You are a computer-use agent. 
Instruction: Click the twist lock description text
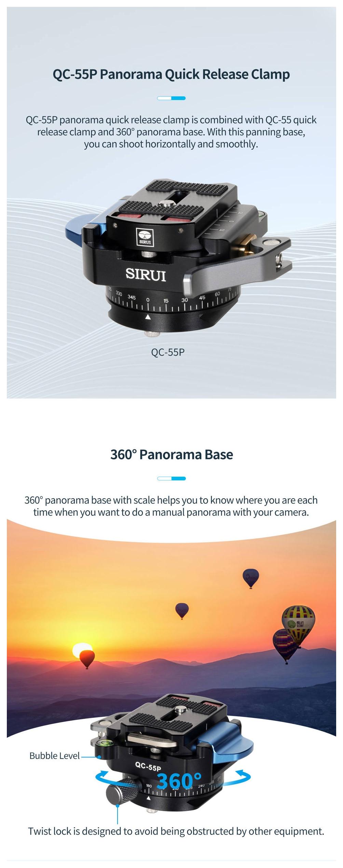click(x=176, y=831)
